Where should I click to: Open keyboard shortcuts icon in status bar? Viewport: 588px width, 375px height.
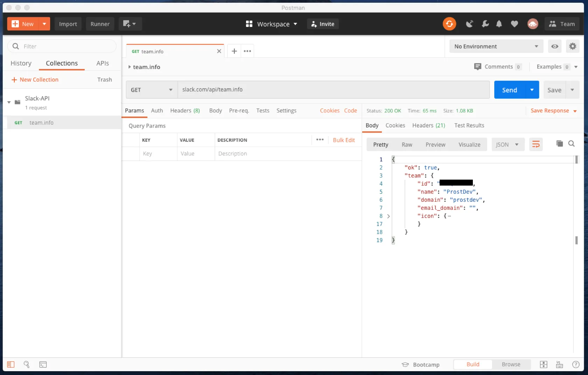click(x=560, y=364)
